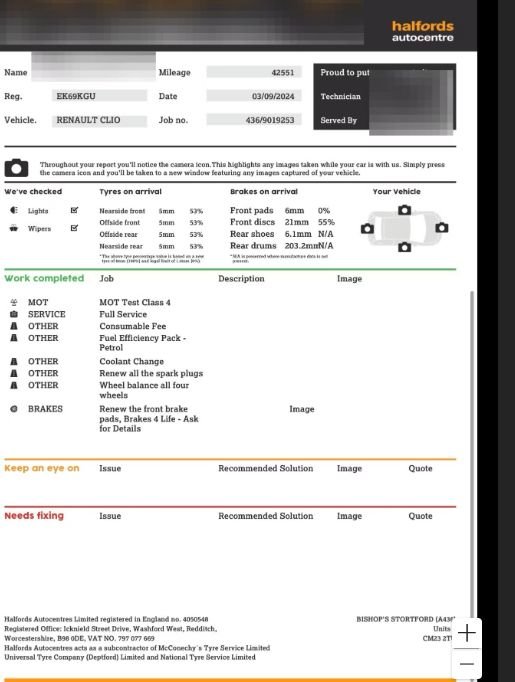515x682 pixels.
Task: Click the Consumable Fee job text
Action: (133, 326)
